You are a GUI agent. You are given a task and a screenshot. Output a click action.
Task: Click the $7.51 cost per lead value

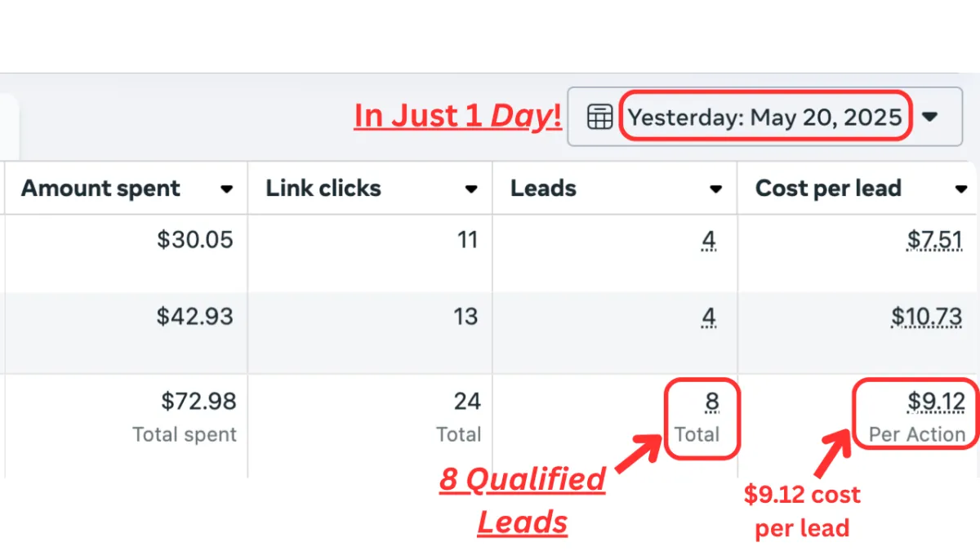pyautogui.click(x=935, y=240)
